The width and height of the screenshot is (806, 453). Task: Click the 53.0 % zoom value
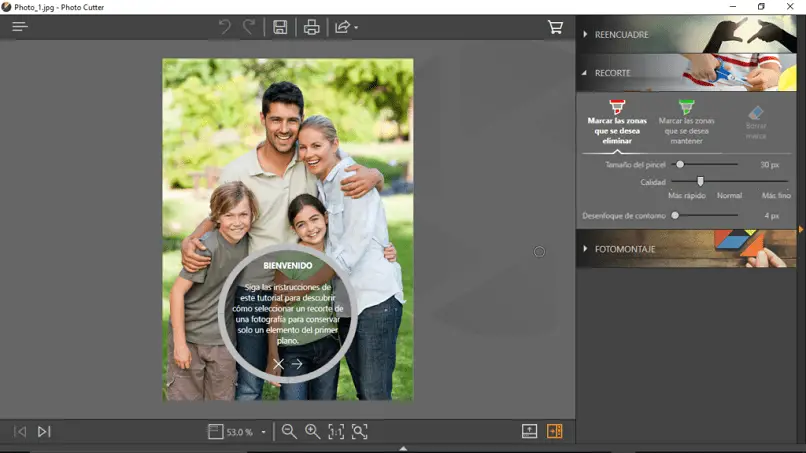(x=240, y=432)
